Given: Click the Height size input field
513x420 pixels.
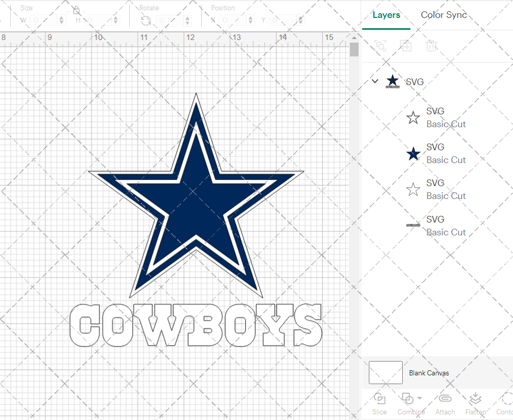Looking at the screenshot, I should [98, 21].
